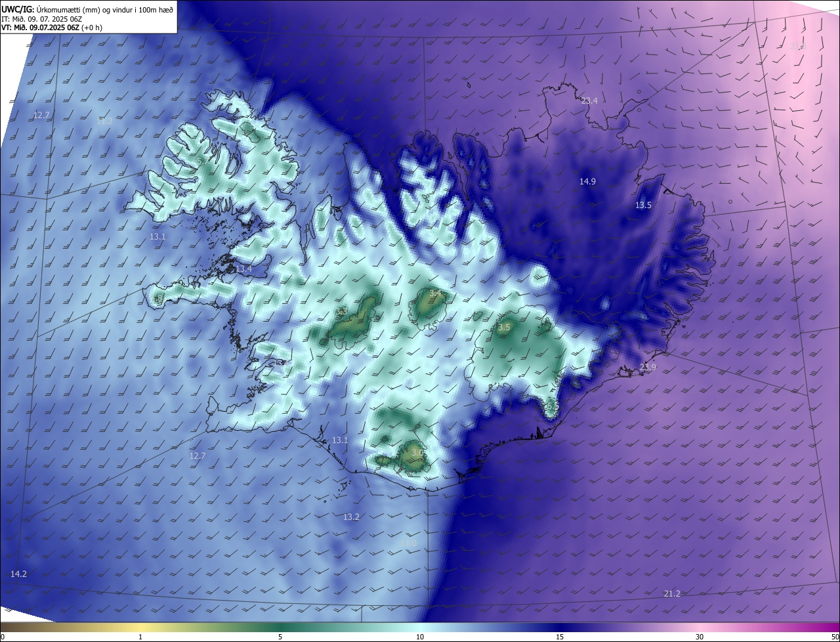Click the 31.0 value label on the map
Screen dimensions: 840x642
tap(797, 46)
